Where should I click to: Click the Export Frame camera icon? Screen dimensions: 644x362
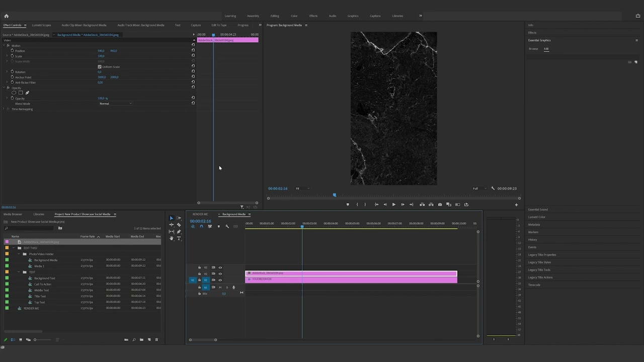440,205
